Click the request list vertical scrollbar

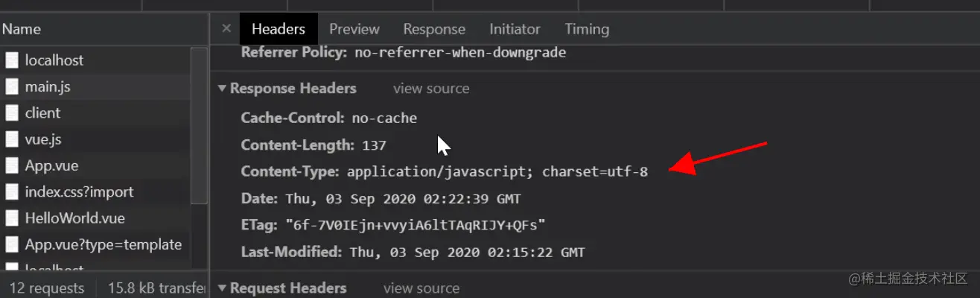point(199,127)
